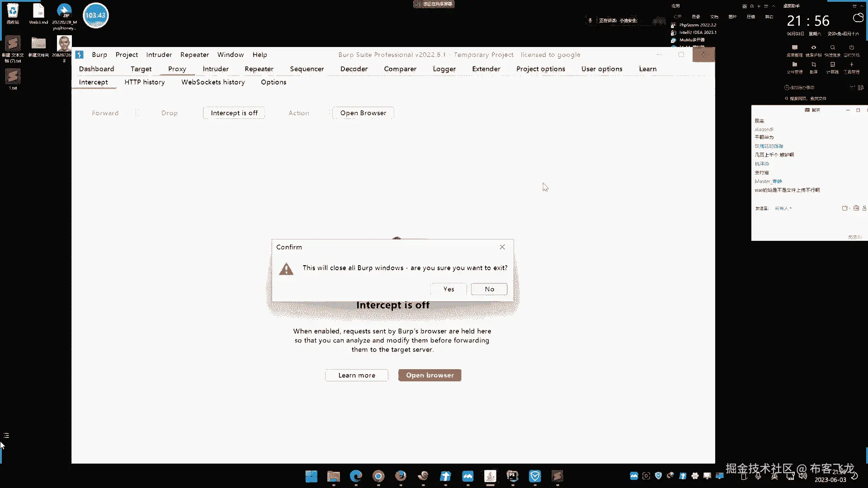Open Firefox from the taskbar

[401, 476]
